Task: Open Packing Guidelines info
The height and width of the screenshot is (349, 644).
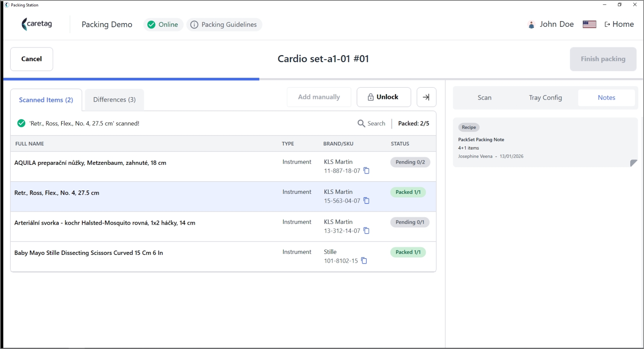Action: [224, 25]
